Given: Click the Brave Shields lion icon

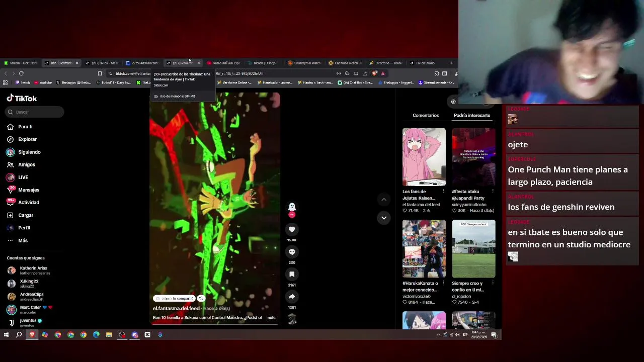Looking at the screenshot, I should 374,73.
